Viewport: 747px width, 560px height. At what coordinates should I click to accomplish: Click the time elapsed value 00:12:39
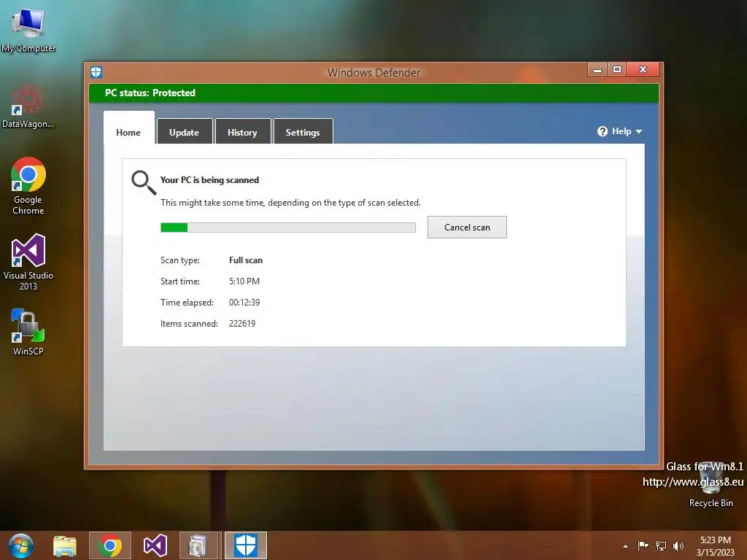click(244, 303)
